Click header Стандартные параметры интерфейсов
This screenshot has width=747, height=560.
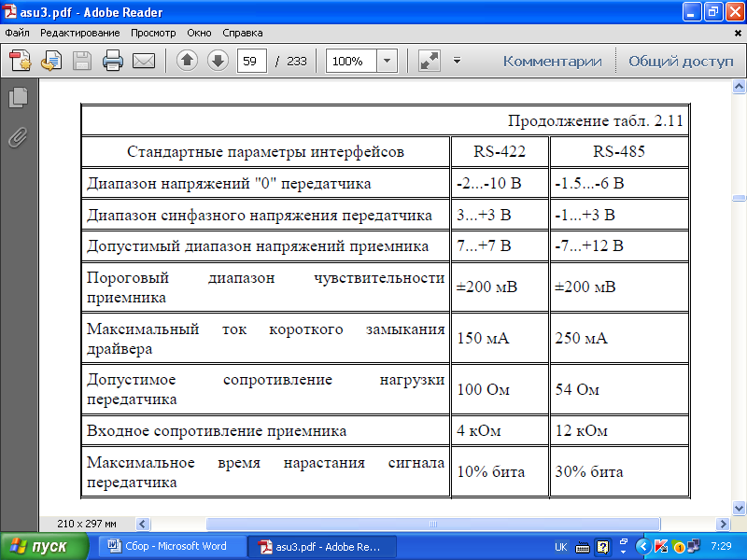click(265, 151)
